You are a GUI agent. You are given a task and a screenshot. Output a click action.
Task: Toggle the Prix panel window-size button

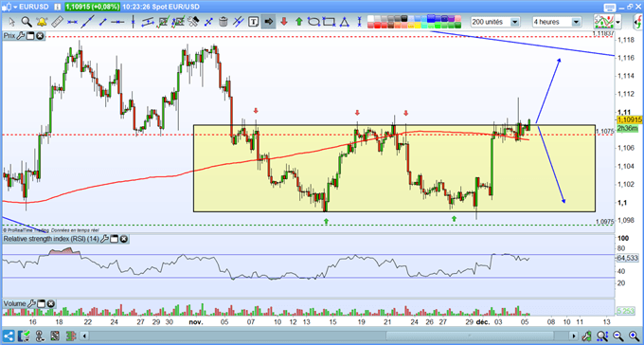pyautogui.click(x=30, y=36)
